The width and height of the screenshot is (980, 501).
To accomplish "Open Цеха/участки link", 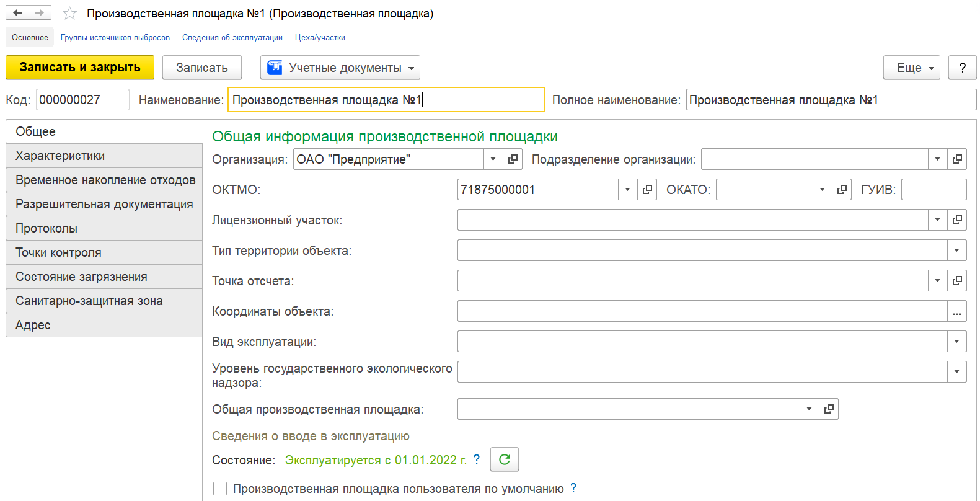I will (320, 38).
